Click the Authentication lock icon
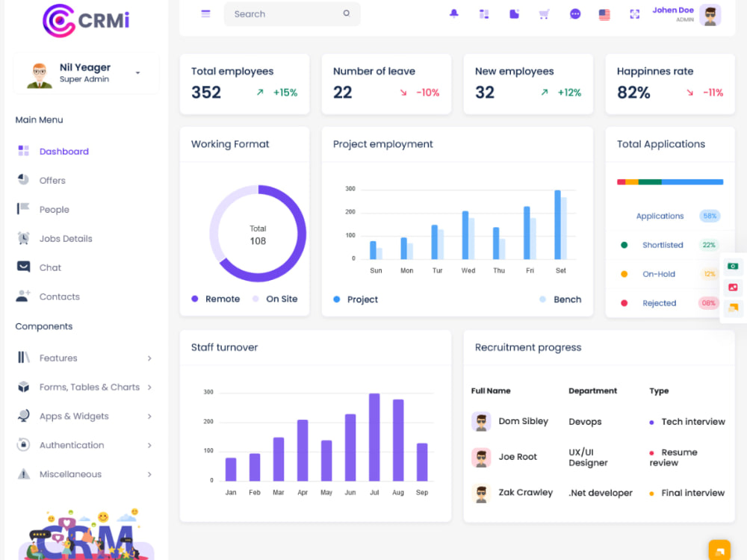This screenshot has width=747, height=560. coord(23,444)
